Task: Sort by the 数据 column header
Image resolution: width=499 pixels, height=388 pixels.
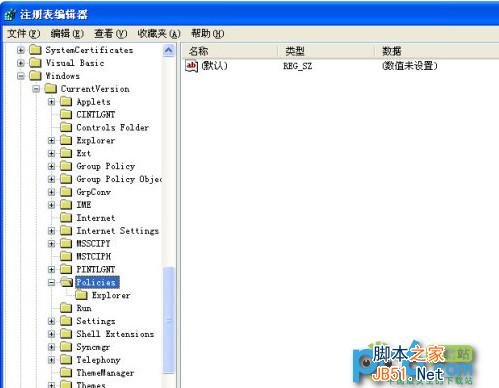Action: click(437, 51)
